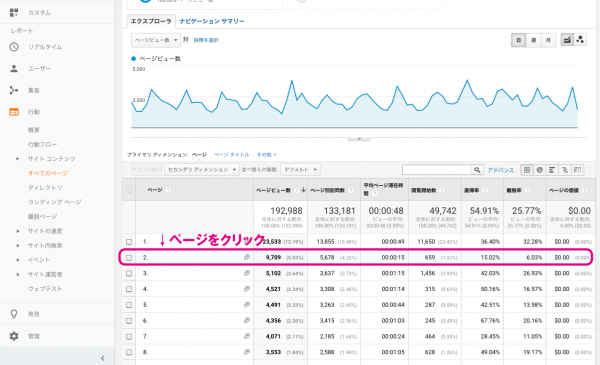The height and width of the screenshot is (365, 600).
Task: Click the 指標を選択 link
Action: click(206, 40)
